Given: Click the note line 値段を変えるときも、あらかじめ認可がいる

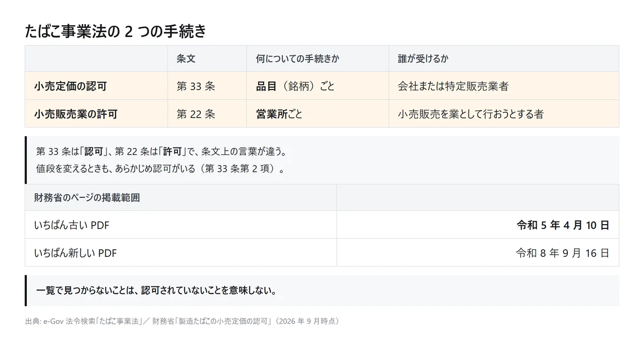Looking at the screenshot, I should [160, 169].
